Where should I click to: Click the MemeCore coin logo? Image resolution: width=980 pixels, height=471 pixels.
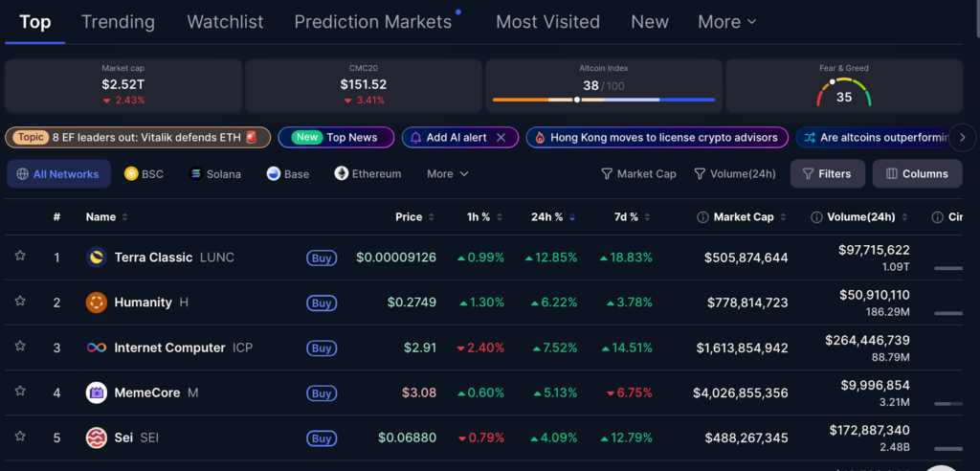(97, 392)
